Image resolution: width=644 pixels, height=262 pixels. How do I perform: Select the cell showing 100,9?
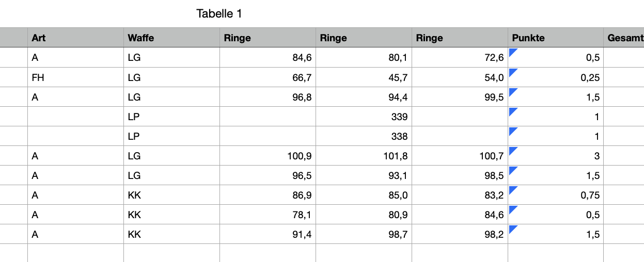tap(268, 156)
